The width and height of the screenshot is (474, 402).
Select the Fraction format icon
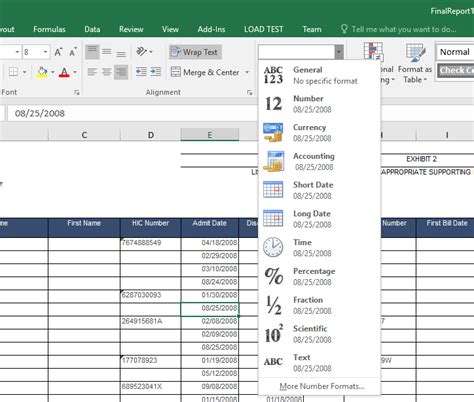[x=274, y=305]
